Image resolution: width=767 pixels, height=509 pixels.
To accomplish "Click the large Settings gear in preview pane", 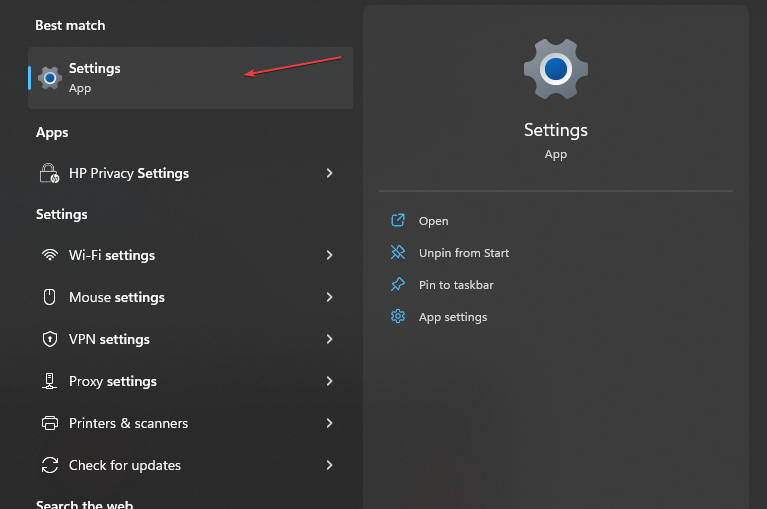I will pyautogui.click(x=555, y=68).
